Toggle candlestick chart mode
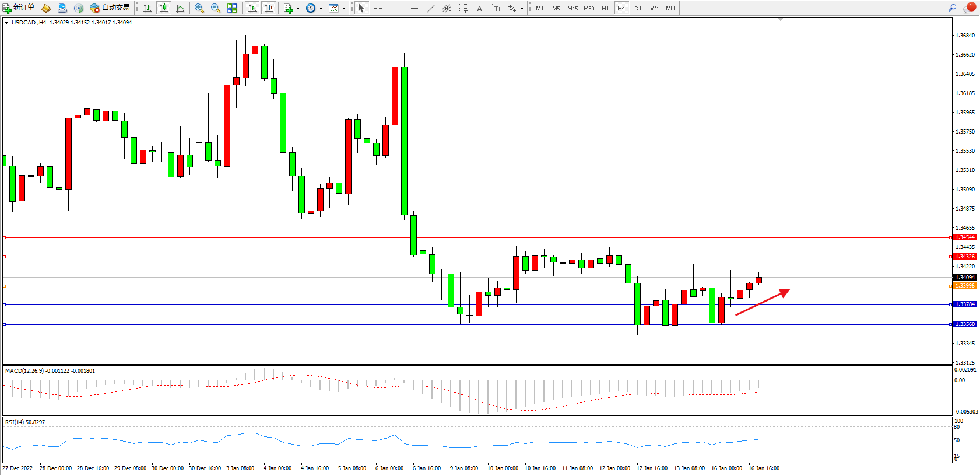 click(x=164, y=8)
